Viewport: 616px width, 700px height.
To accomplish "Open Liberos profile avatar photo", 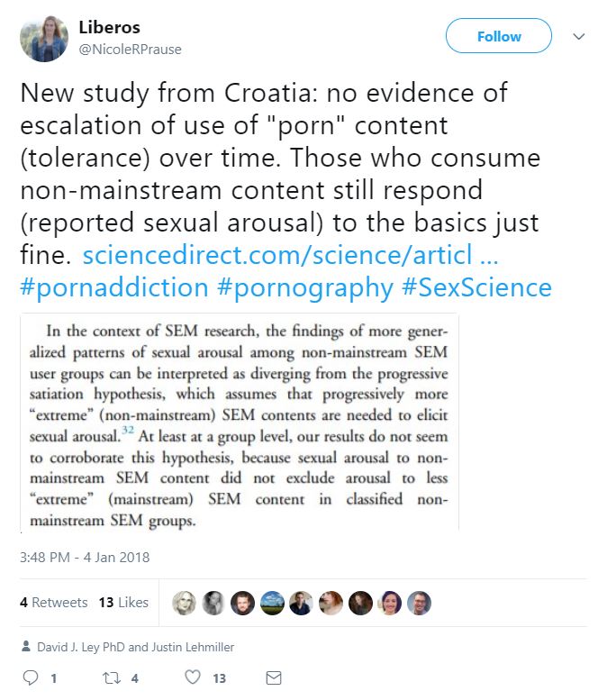I will pos(43,38).
